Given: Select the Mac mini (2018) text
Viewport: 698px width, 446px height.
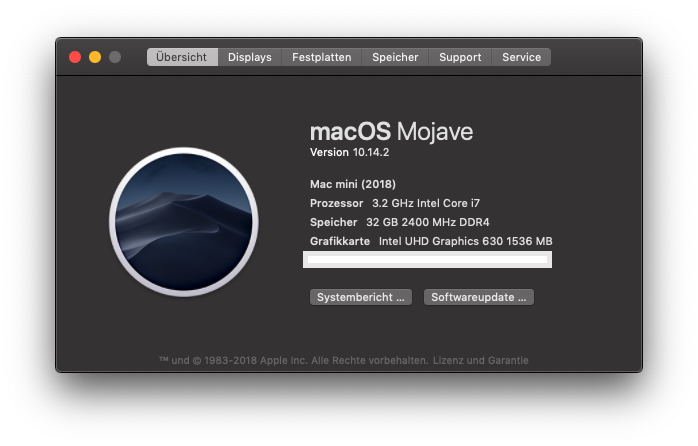Looking at the screenshot, I should coord(353,184).
